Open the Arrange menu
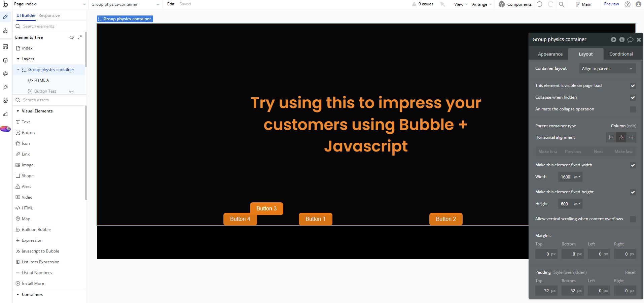Image resolution: width=644 pixels, height=303 pixels. tap(482, 4)
